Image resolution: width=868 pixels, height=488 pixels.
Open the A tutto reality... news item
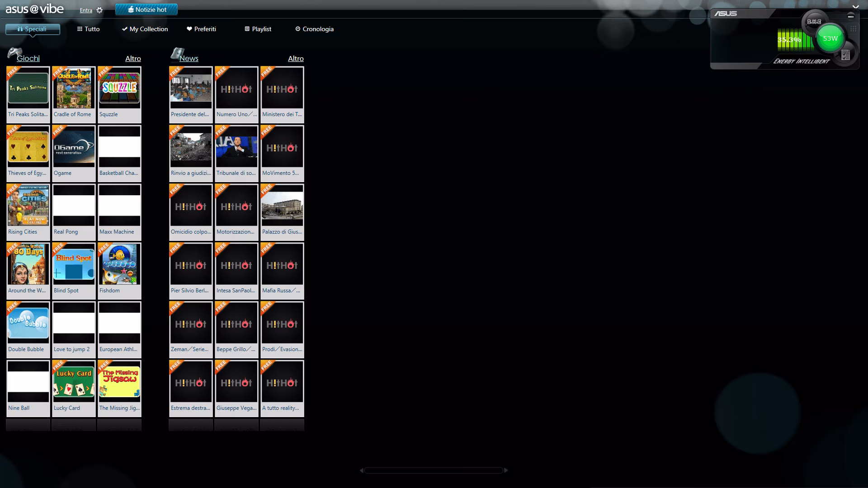[x=282, y=389]
